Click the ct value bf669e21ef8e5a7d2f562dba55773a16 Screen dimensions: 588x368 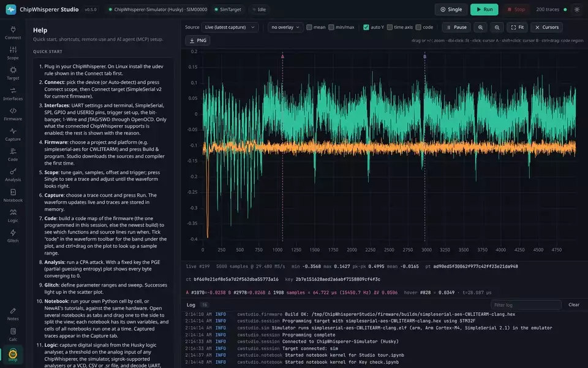(x=236, y=279)
